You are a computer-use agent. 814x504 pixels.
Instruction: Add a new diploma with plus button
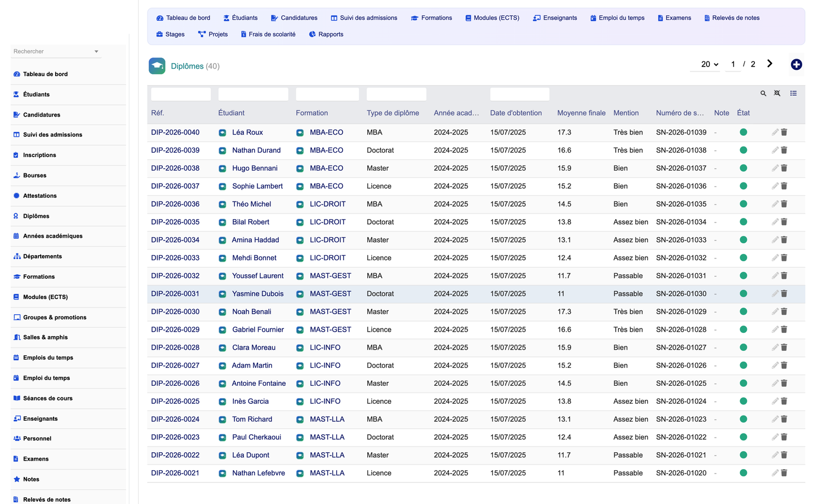(796, 65)
